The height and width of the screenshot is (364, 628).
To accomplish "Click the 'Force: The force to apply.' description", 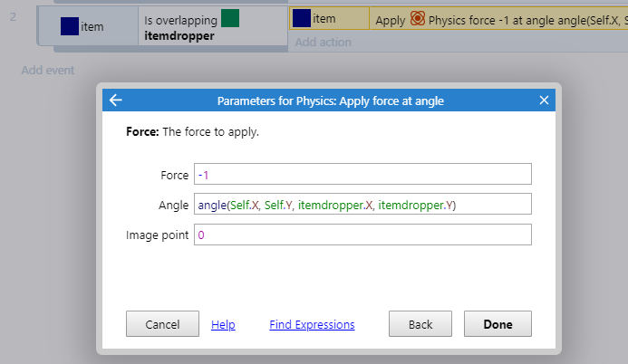I will click(x=193, y=131).
